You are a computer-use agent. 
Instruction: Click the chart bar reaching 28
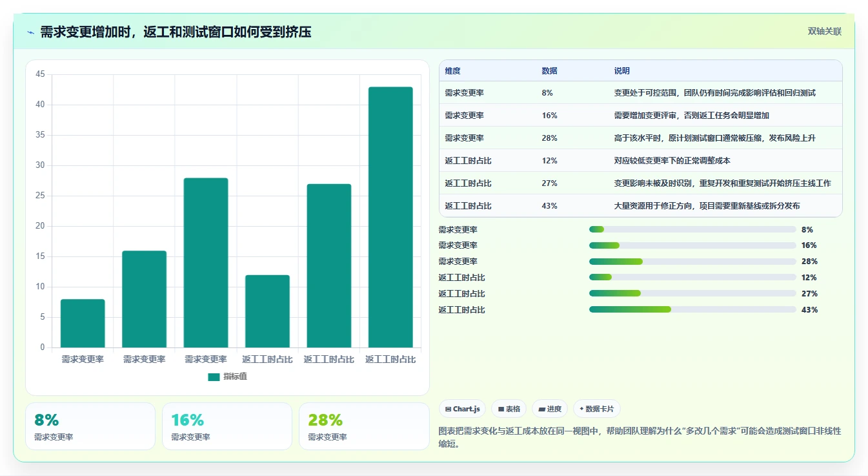coord(206,263)
